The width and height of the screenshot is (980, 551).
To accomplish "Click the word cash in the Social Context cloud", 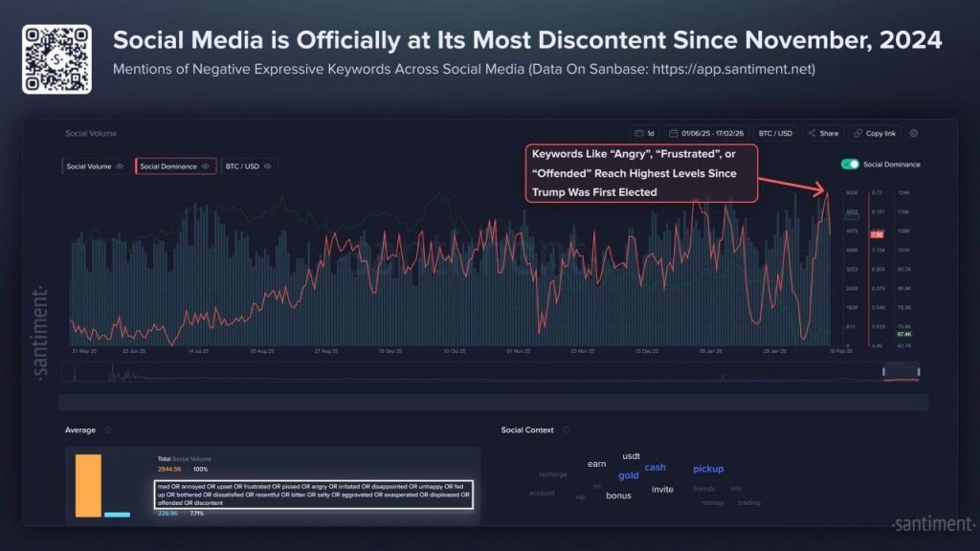I will click(656, 467).
